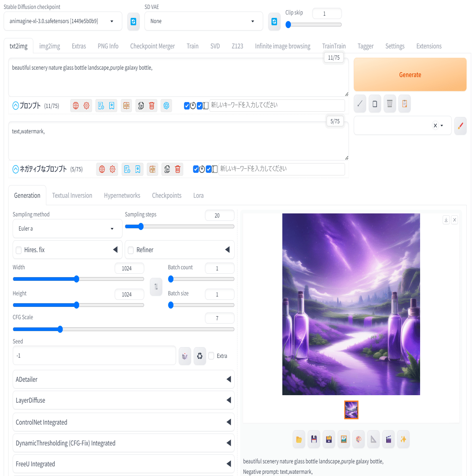Delete positive prompt with red trash icon
This screenshot has height=476, width=476.
point(152,106)
